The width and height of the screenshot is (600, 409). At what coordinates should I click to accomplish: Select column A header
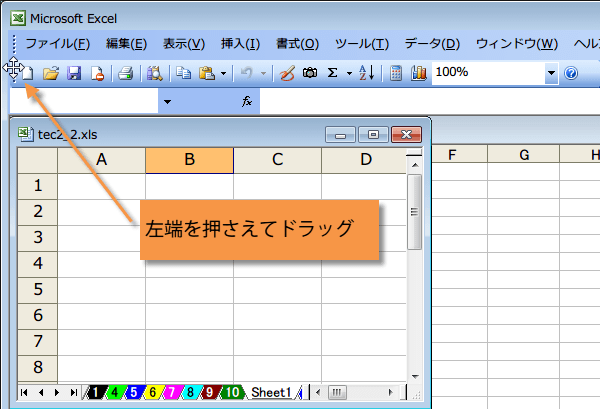point(101,160)
